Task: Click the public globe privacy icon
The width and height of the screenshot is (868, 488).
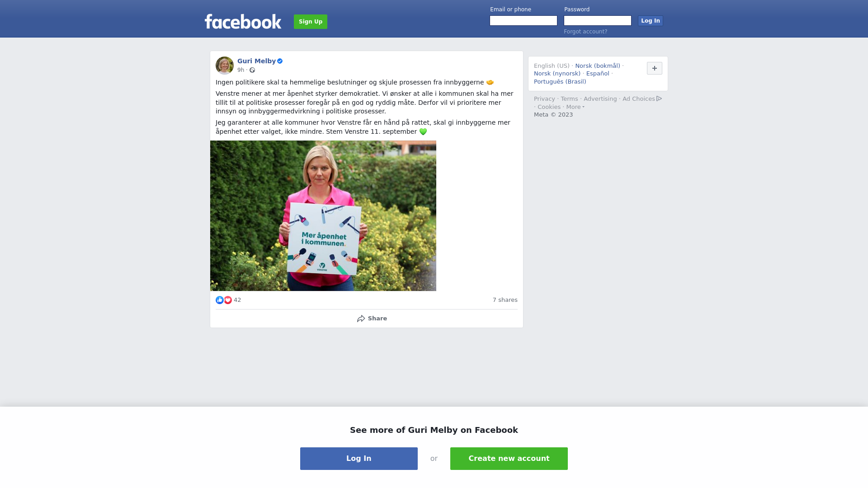Action: (x=252, y=70)
